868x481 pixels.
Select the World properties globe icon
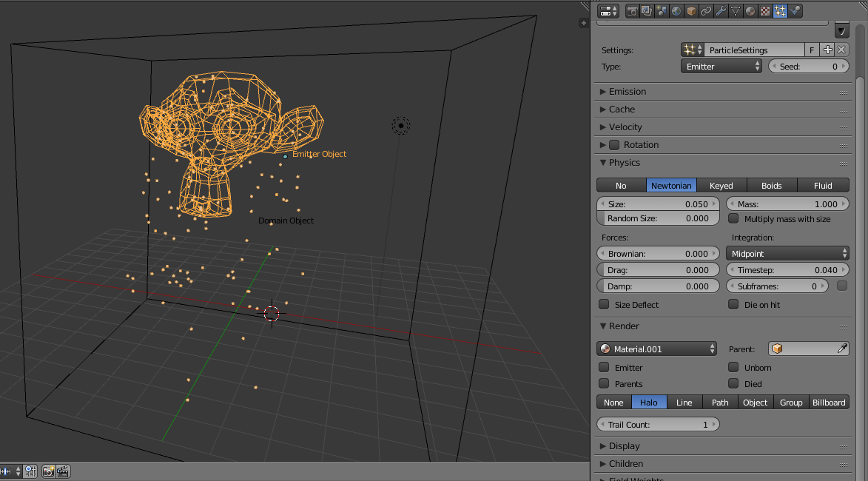676,10
